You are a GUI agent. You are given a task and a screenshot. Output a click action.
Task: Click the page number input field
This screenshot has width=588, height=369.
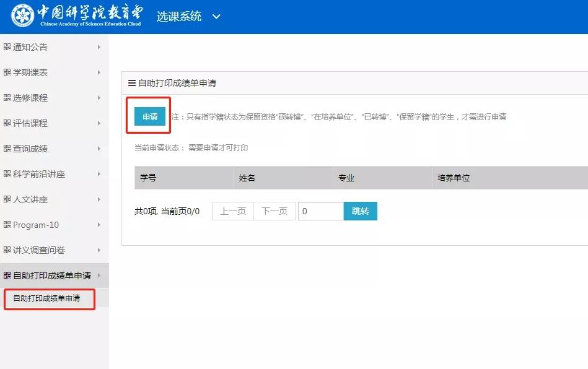tap(320, 211)
